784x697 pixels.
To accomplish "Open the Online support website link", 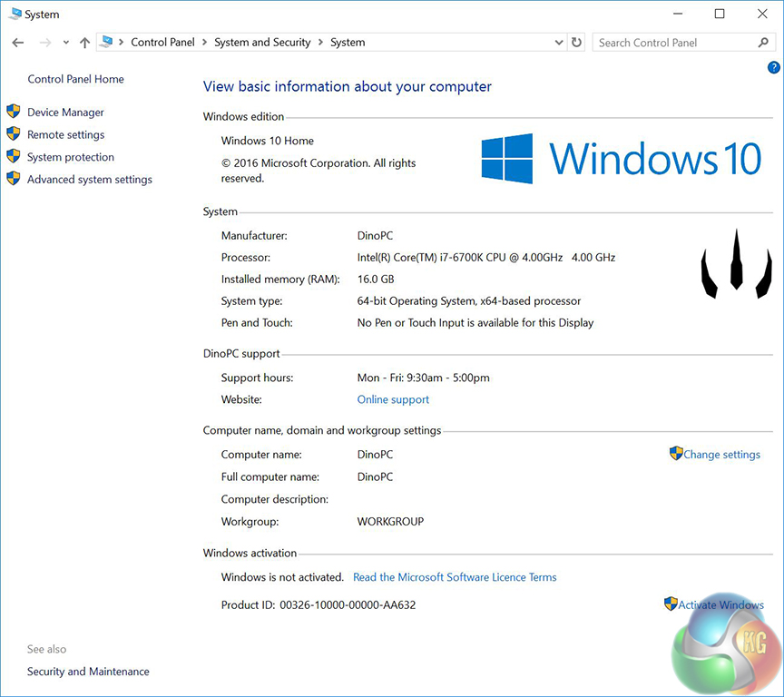I will [x=393, y=399].
